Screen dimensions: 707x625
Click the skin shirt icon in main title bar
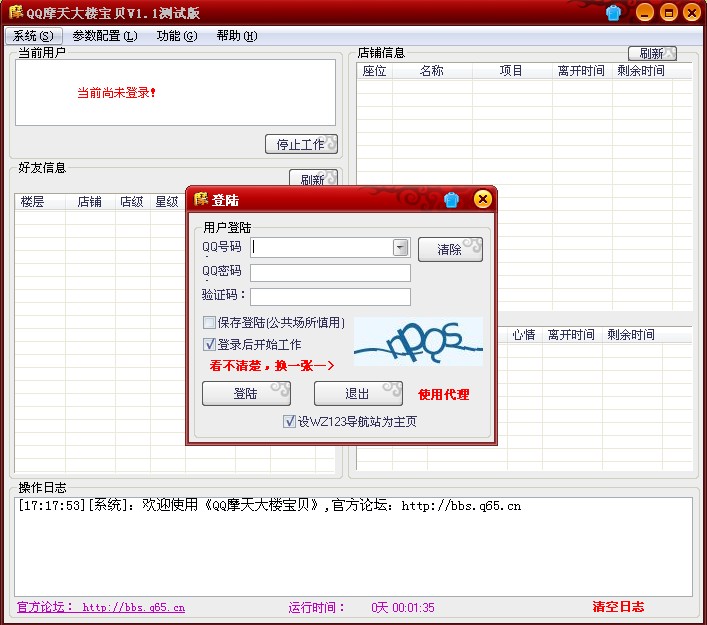click(x=613, y=13)
